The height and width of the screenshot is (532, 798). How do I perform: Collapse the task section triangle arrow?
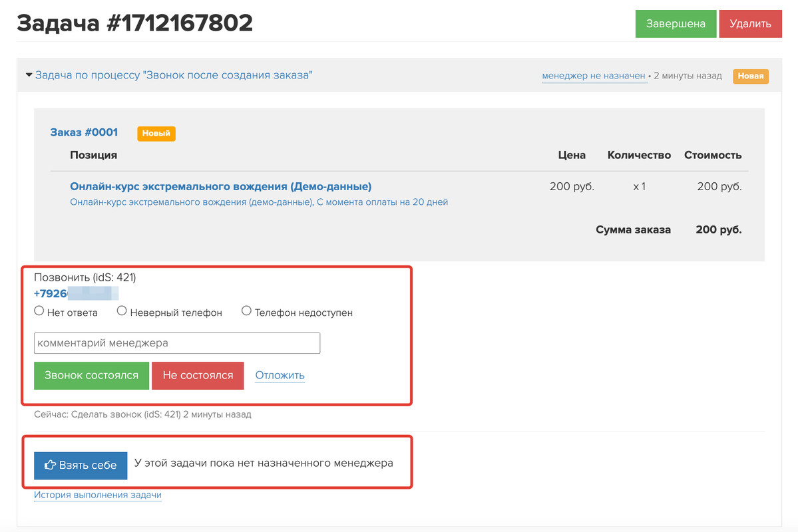click(29, 74)
